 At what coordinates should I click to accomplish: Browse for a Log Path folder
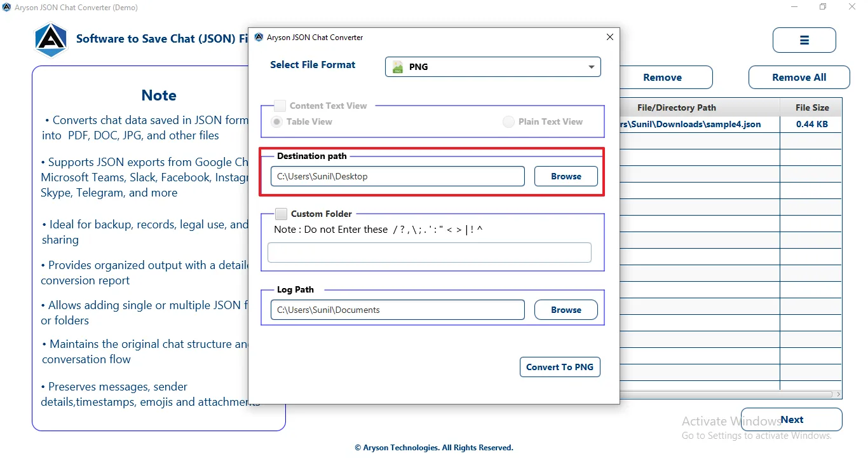click(x=566, y=310)
